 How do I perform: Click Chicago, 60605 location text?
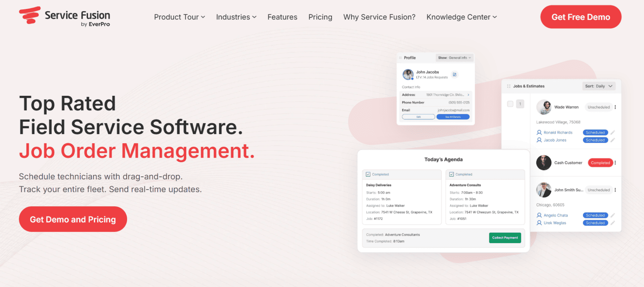click(550, 205)
